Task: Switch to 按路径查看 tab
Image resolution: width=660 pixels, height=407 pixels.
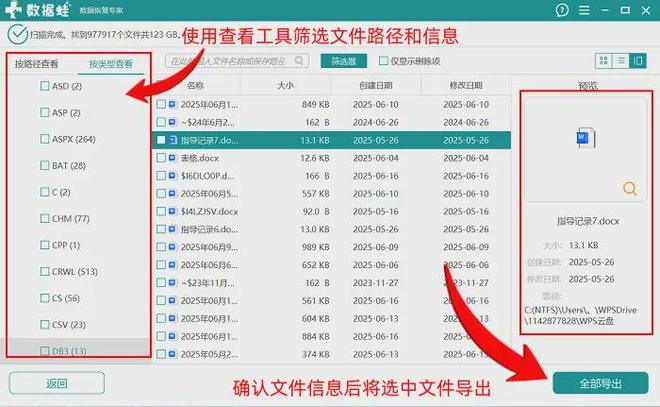Action: tap(37, 64)
